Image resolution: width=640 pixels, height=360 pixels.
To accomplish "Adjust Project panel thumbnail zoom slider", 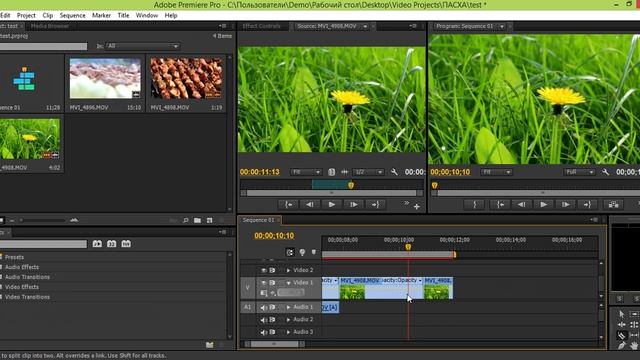I will pyautogui.click(x=43, y=220).
